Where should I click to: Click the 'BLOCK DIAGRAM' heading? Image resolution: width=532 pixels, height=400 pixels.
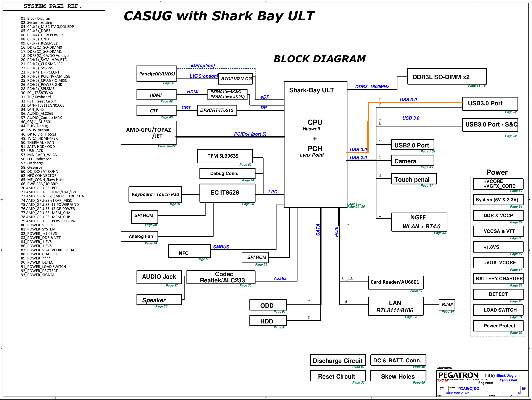pos(319,59)
